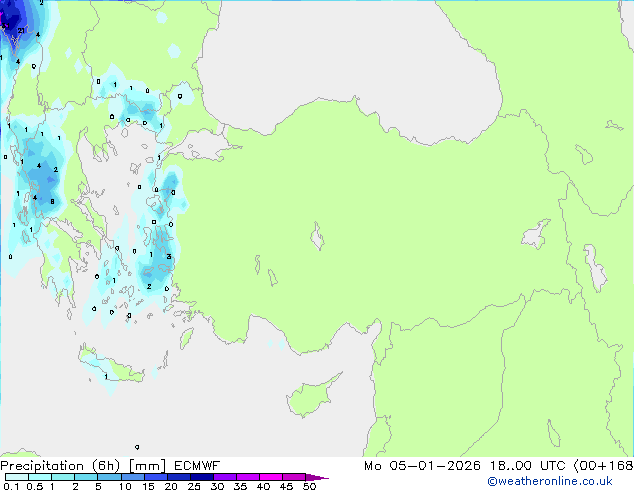
Task: Click the "ECMWF" model label
Action: (x=197, y=466)
